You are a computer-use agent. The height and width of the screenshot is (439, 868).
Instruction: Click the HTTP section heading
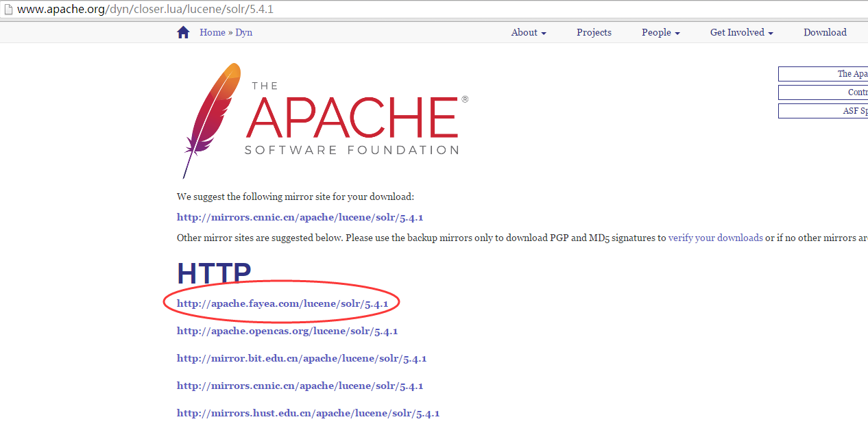pyautogui.click(x=214, y=273)
